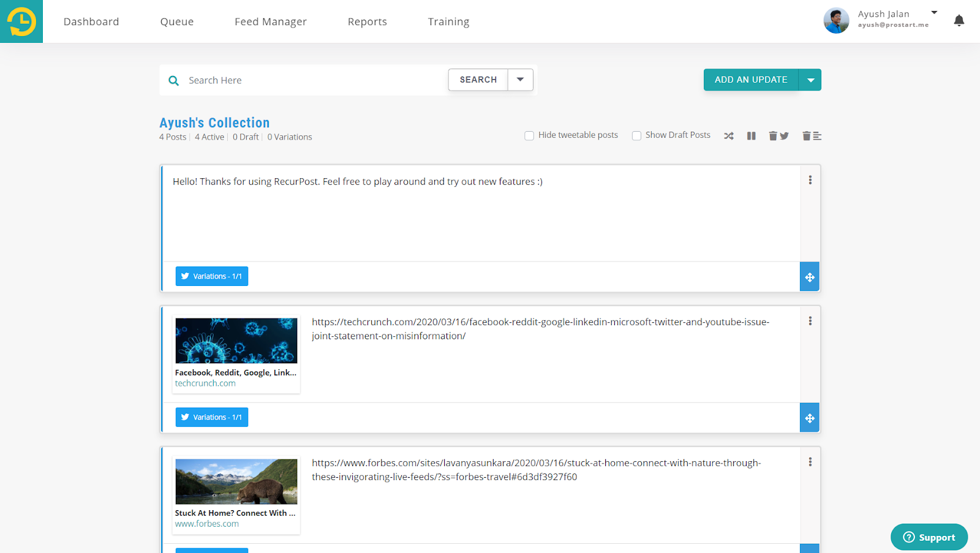The image size is (980, 553).
Task: Click "Stuck At Home? Connect With ..." title
Action: pos(235,513)
